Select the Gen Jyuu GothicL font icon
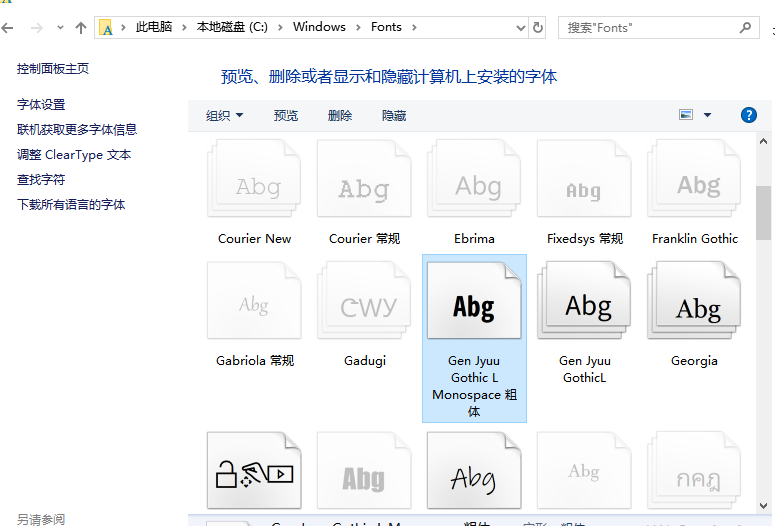 584,301
